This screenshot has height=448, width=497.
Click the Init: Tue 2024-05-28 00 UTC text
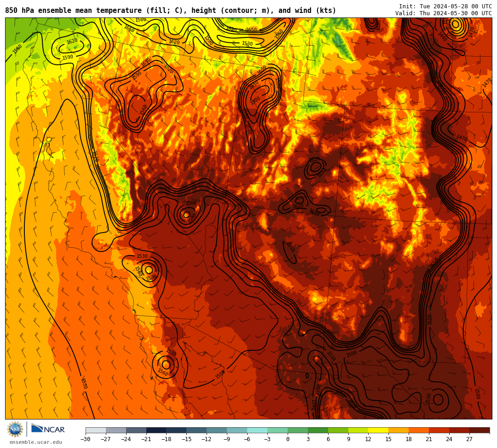click(x=445, y=6)
